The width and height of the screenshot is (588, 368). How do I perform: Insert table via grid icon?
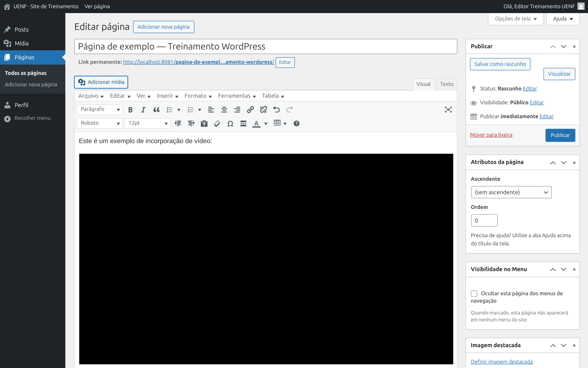[x=277, y=123]
